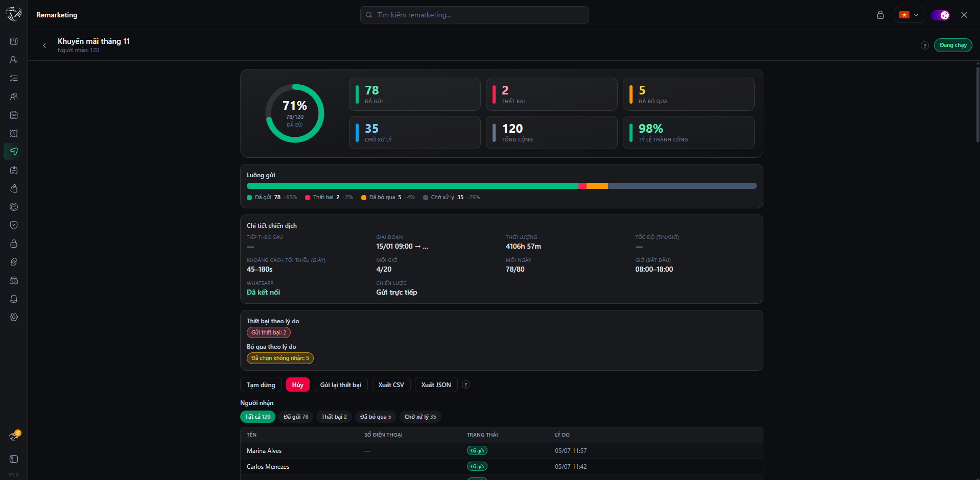Open the shopping bags sidebar icon
This screenshot has width=980, height=480.
(14, 188)
